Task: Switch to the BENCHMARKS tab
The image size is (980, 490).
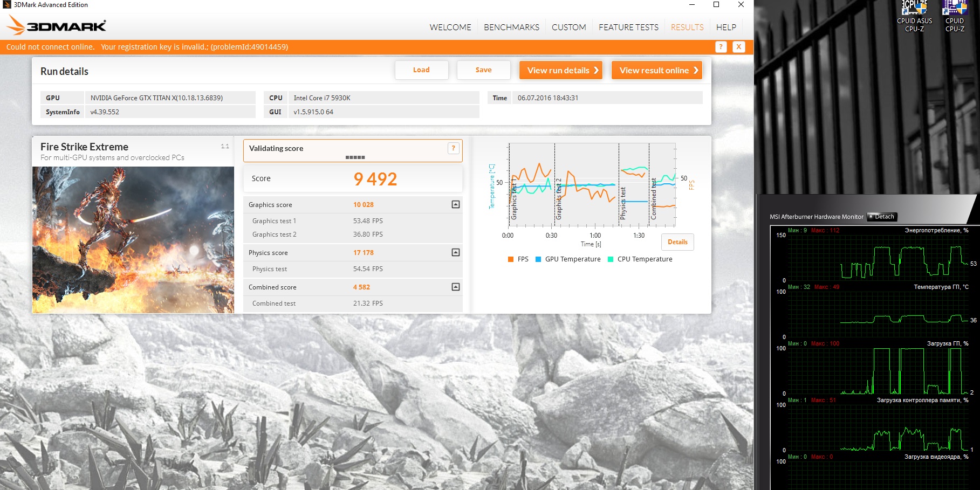Action: click(511, 27)
